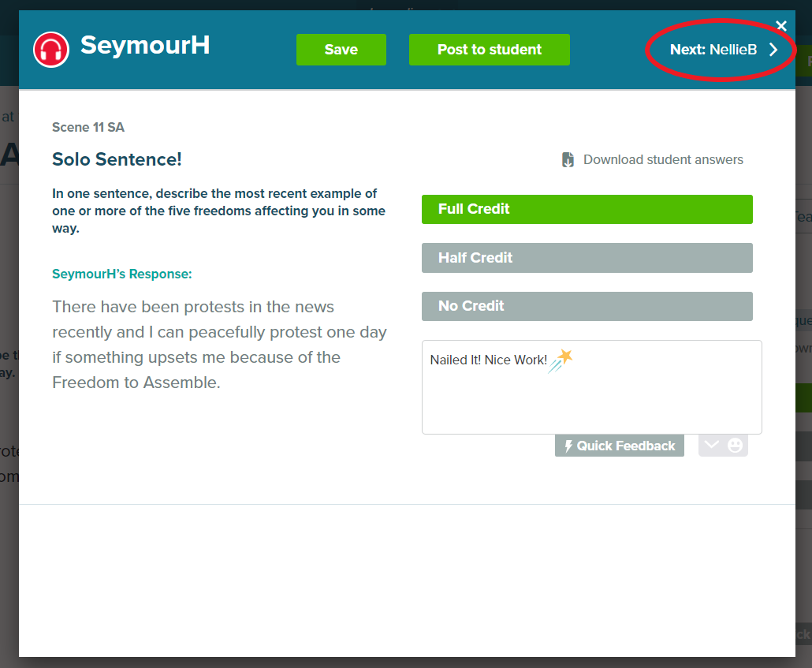Close the grading dialog with the X

point(781,26)
